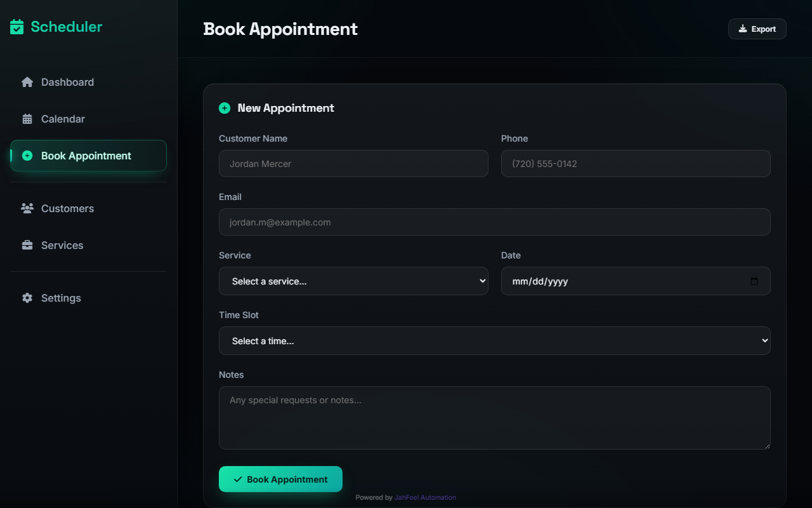
Task: Click the Services briefcase icon
Action: point(27,245)
